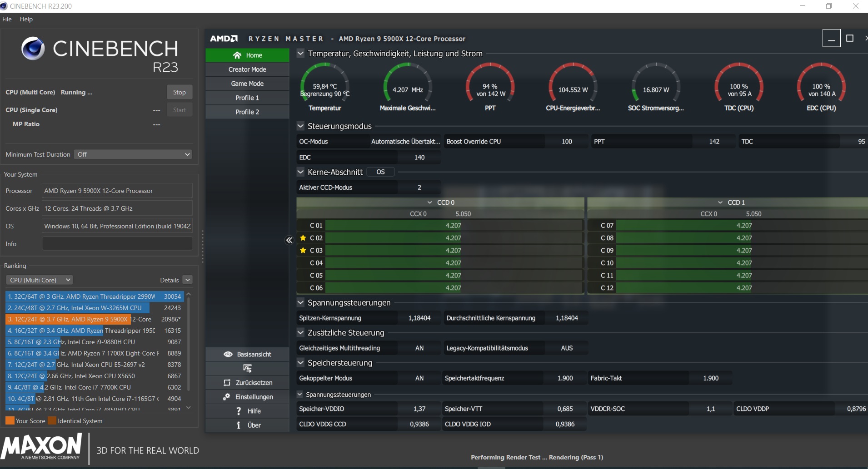Viewport: 868px width, 469px height.
Task: Click ranking list scrollbar down arrow
Action: [x=189, y=408]
